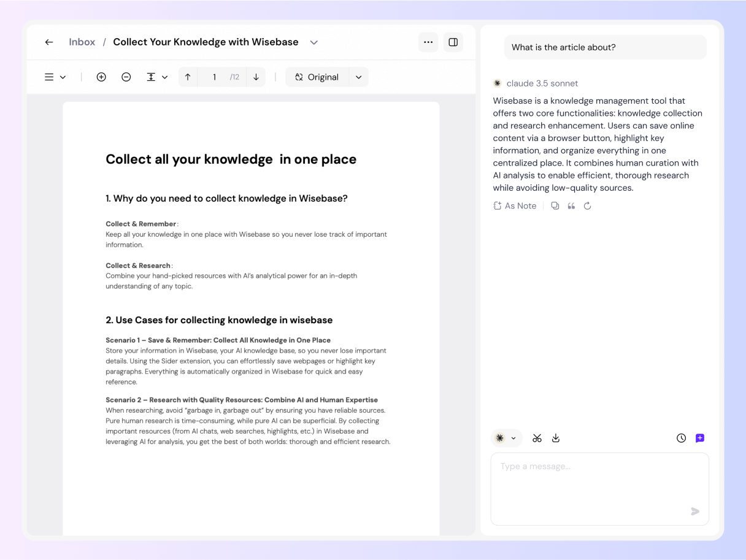Toggle the side panel layout icon
Screen dimensions: 746x560
[453, 42]
